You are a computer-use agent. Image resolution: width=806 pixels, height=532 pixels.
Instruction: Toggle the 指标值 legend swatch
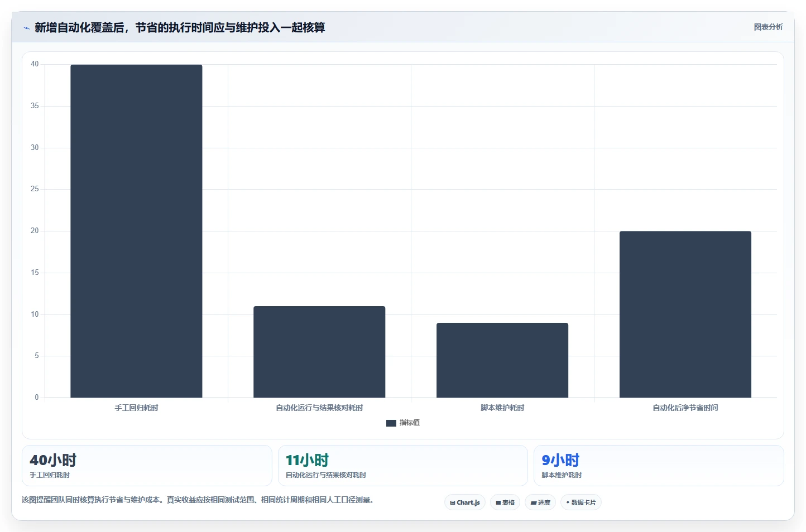click(391, 423)
